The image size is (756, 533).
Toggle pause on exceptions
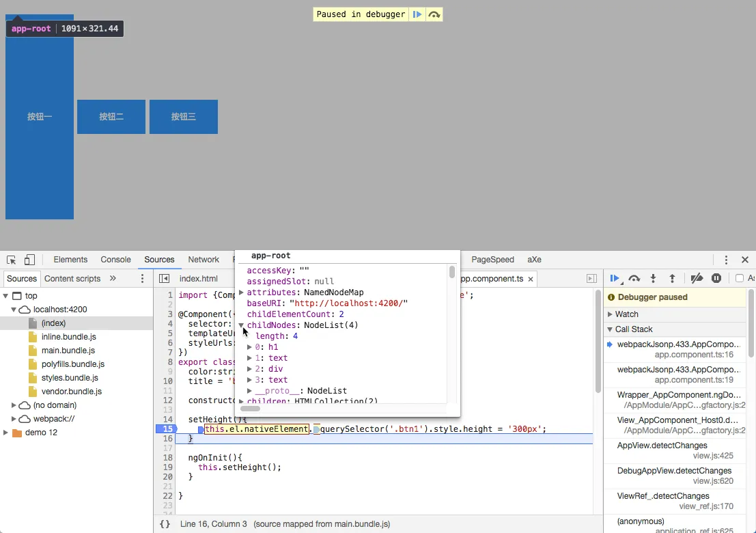pyautogui.click(x=716, y=278)
